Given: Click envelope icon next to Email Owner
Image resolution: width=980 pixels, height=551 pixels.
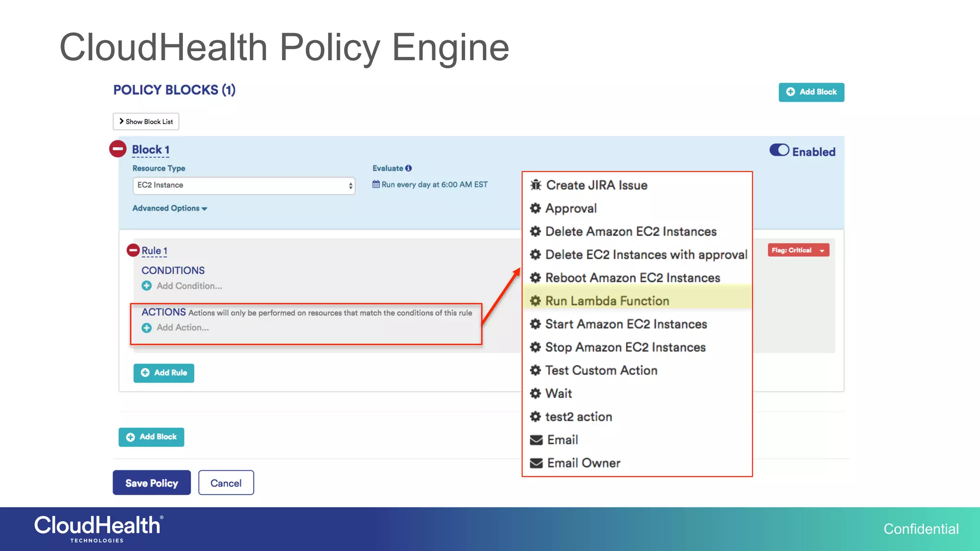Looking at the screenshot, I should click(x=536, y=463).
